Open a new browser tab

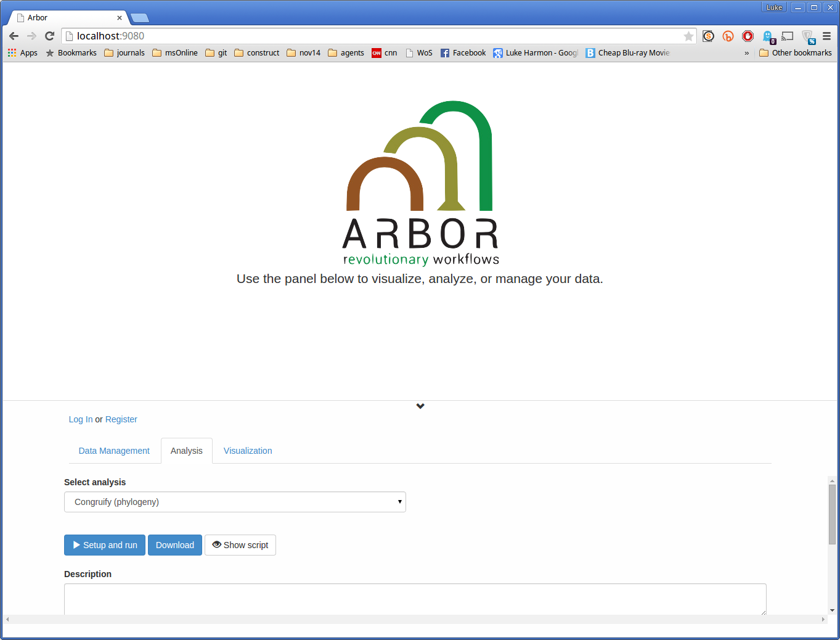[x=140, y=18]
